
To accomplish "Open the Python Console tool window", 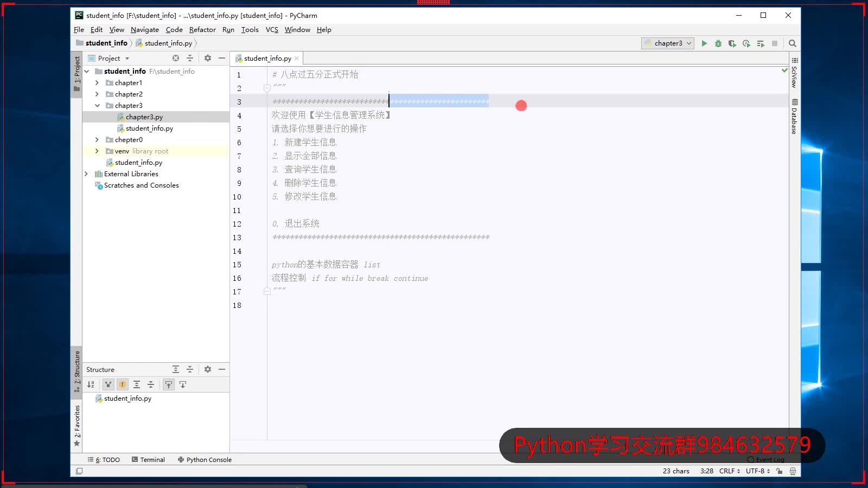I will coord(205,460).
